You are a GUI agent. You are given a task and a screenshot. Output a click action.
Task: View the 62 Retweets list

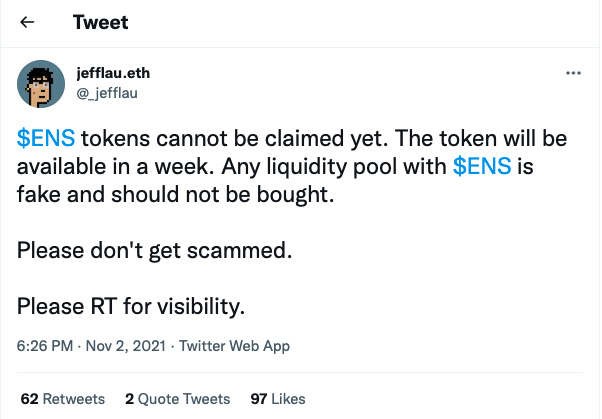coord(62,398)
